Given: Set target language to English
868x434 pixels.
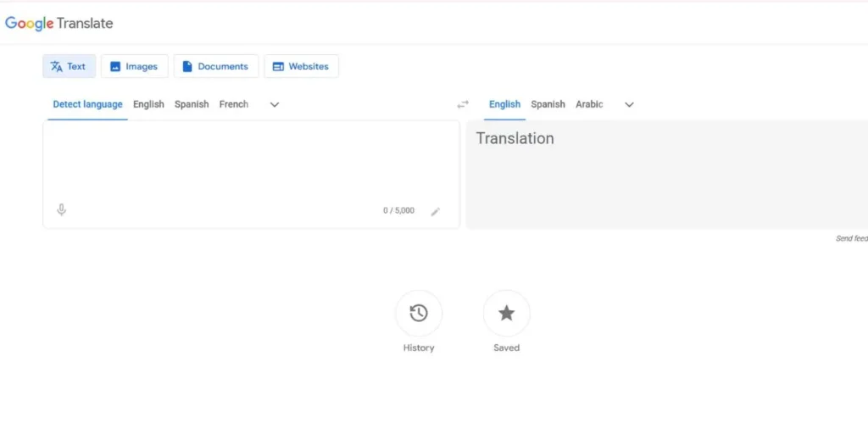Looking at the screenshot, I should (x=504, y=104).
